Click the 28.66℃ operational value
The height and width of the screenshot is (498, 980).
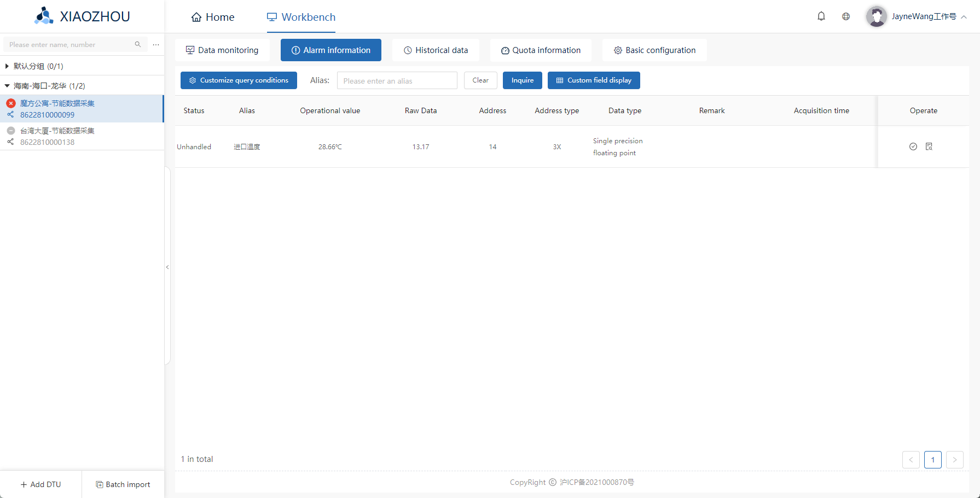[330, 147]
